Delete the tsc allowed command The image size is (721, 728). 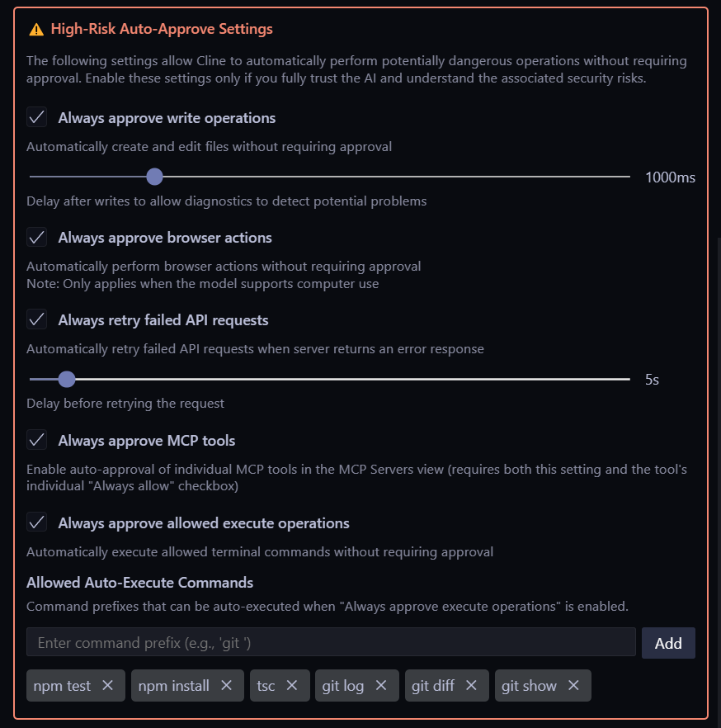(x=291, y=685)
